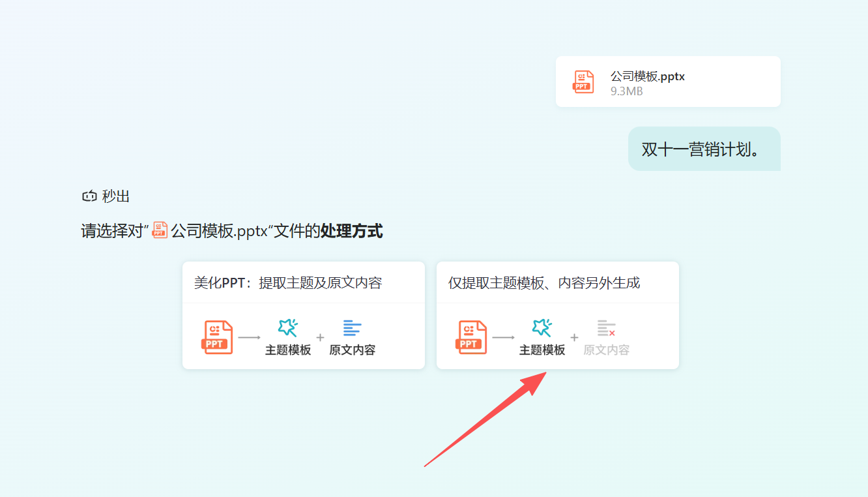The width and height of the screenshot is (868, 497).
Task: Click the blue 原文内容 text-lines icon
Action: [x=352, y=328]
